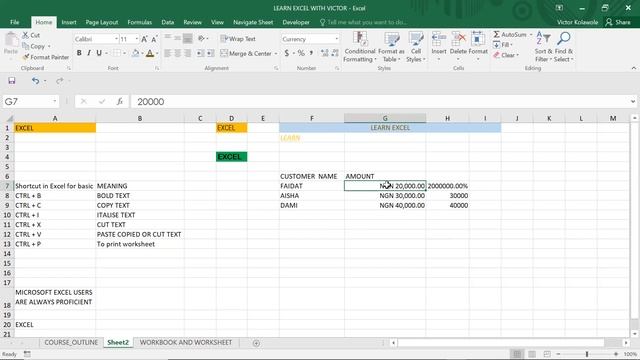
Task: Increase font size with the large A
Action: (144, 39)
